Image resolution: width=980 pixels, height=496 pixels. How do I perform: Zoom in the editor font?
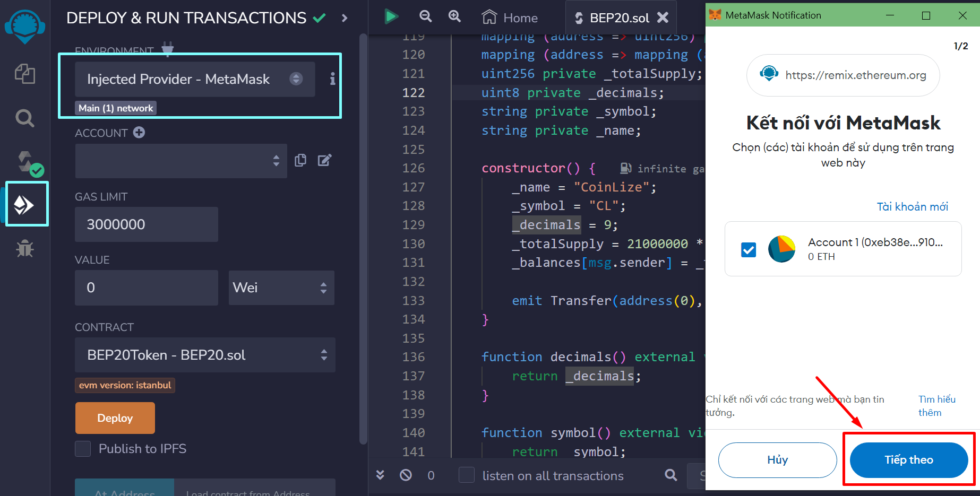tap(454, 16)
